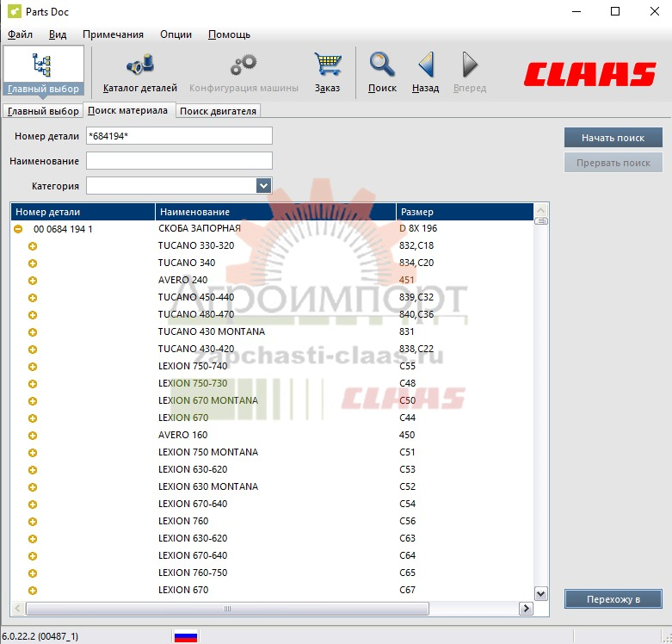
Task: Expand the TUCANO 430 MONTANA row
Action: 33,332
